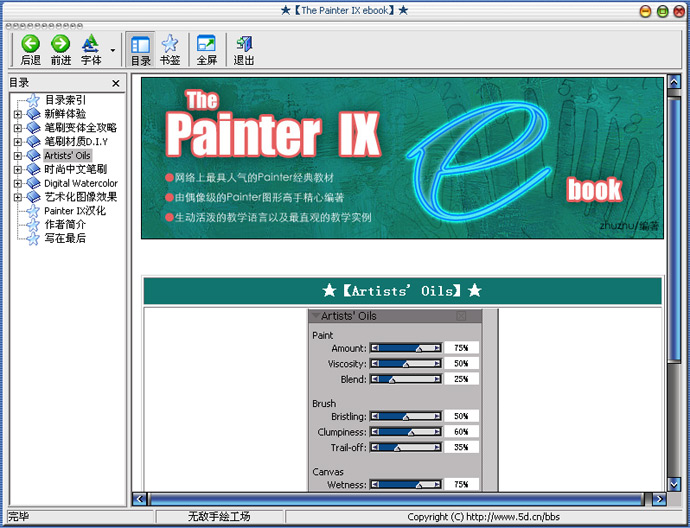690x528 pixels.
Task: Click the Blend 25% value field
Action: pyautogui.click(x=461, y=379)
